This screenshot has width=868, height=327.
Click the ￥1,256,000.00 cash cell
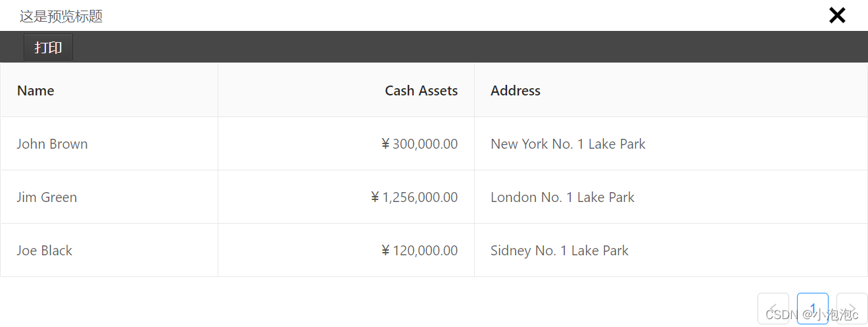346,197
